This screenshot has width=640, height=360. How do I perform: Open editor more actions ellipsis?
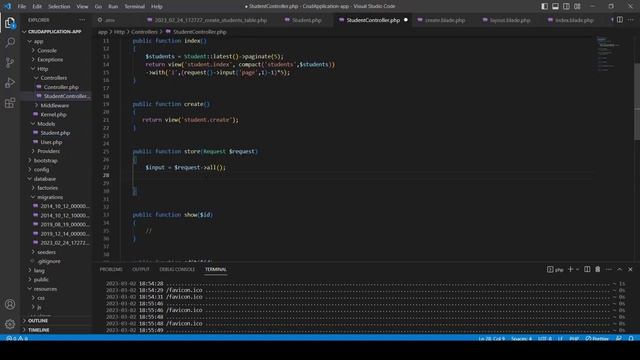point(631,20)
